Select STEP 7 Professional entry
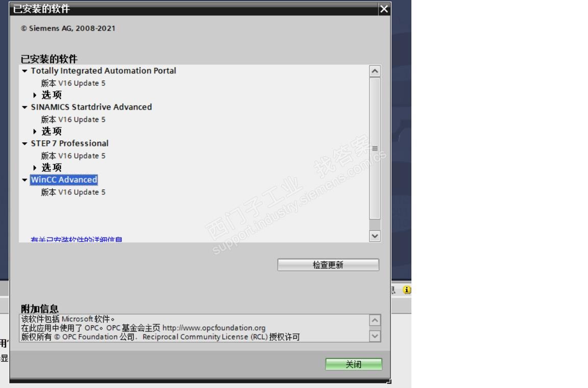Image resolution: width=588 pixels, height=388 pixels. (x=69, y=143)
